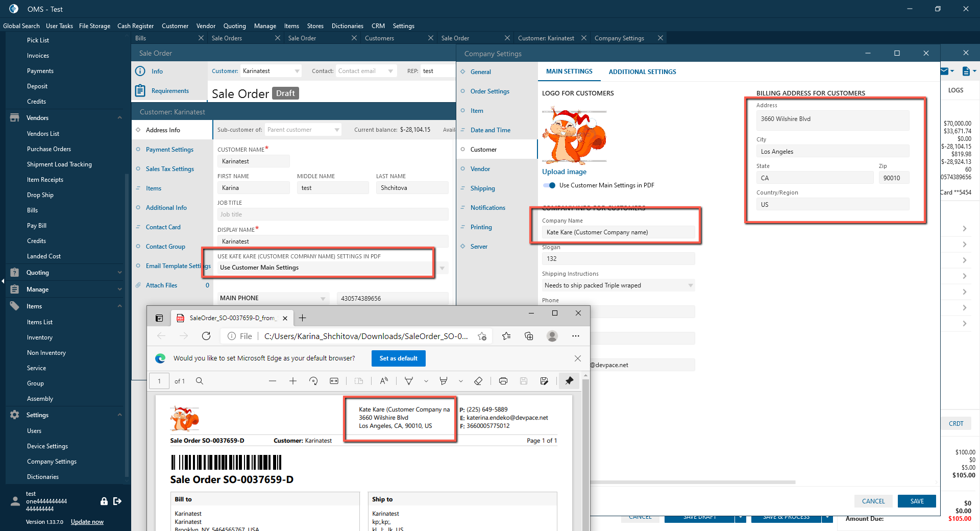Open Inventory in the sidebar

click(x=40, y=337)
